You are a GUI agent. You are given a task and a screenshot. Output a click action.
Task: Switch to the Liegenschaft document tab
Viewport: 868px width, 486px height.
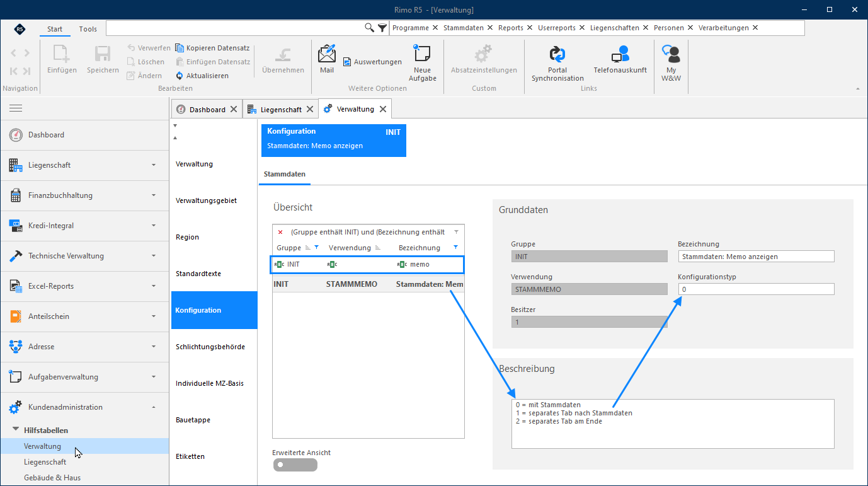[282, 109]
